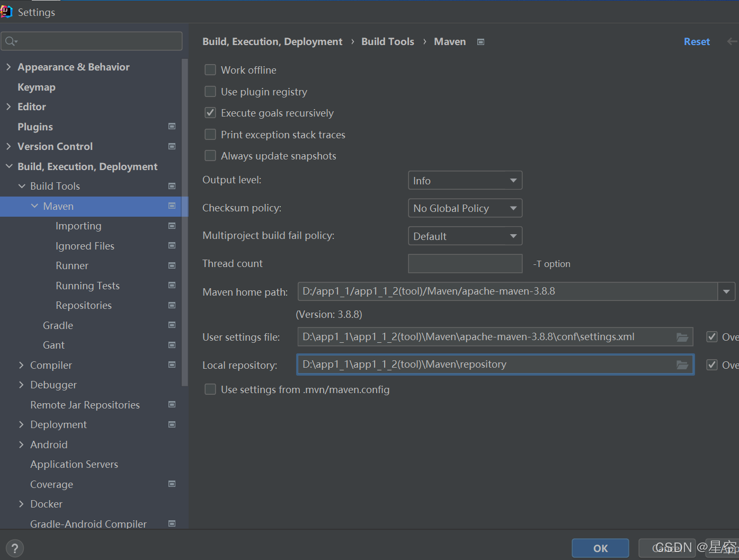Screen dimensions: 739x560
Task: Select Gradle under Build Tools
Action: (58, 325)
